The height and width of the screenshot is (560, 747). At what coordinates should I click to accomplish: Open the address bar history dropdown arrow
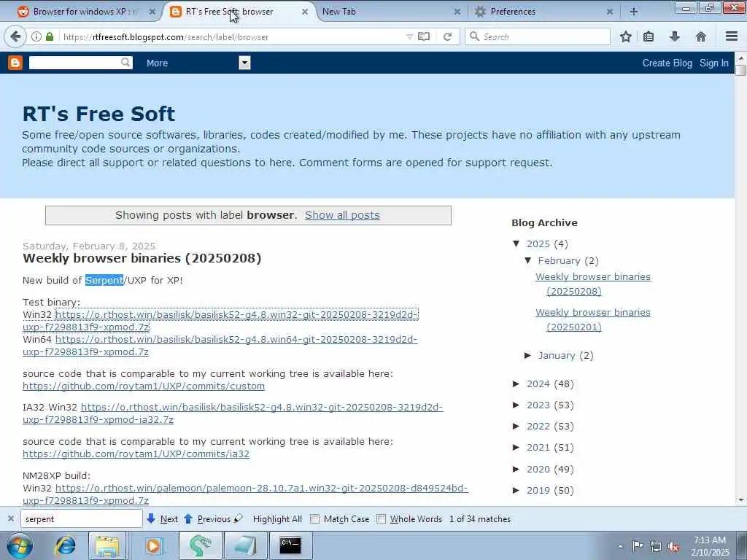click(x=409, y=36)
